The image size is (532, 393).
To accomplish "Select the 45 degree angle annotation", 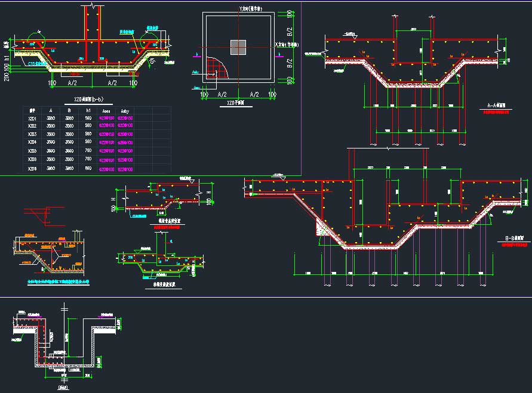I will tap(153, 61).
